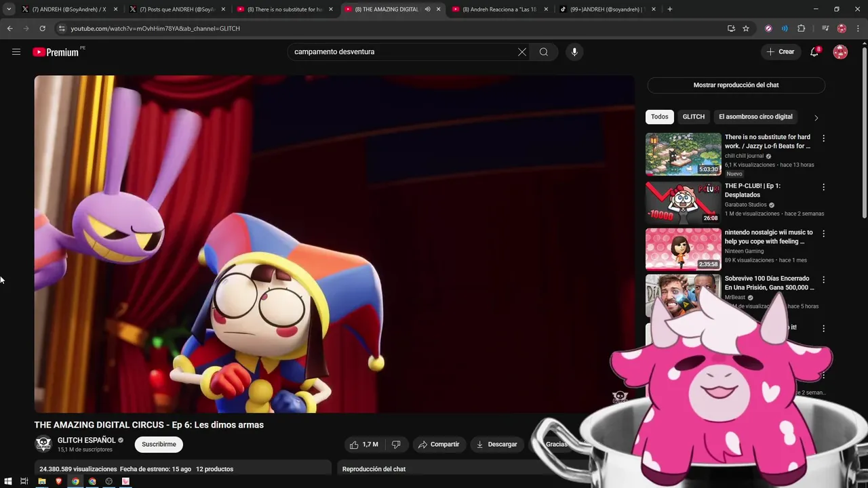The width and height of the screenshot is (868, 488).
Task: Select El asombroso circo digital chip
Action: [x=755, y=117]
